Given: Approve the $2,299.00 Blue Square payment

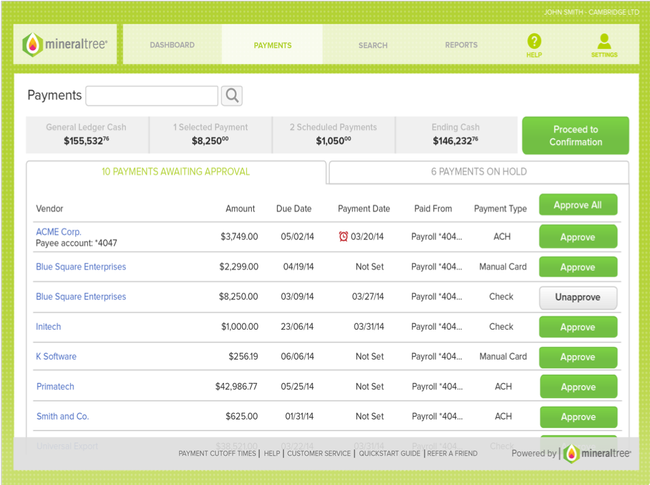Looking at the screenshot, I should 578,267.
